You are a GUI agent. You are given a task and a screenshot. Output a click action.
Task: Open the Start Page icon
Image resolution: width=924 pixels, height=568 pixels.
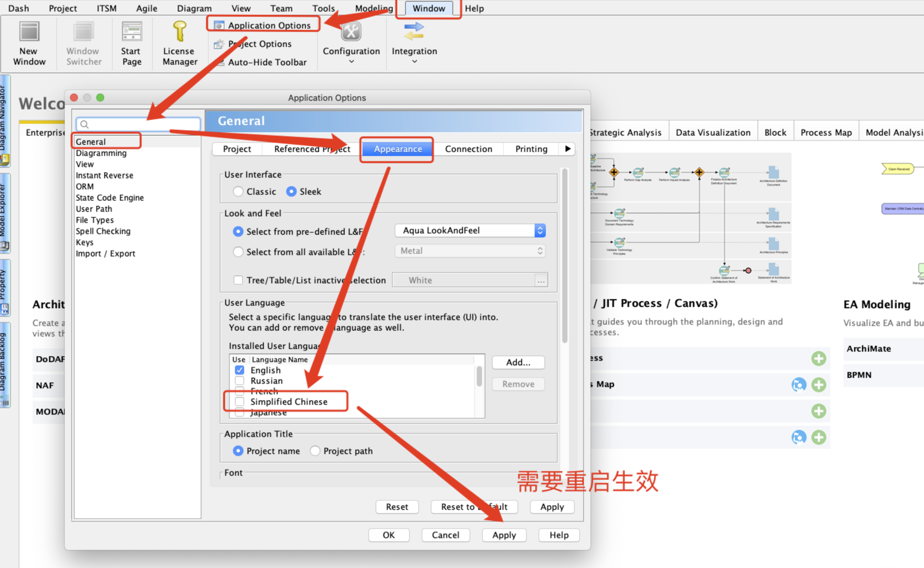pyautogui.click(x=131, y=32)
